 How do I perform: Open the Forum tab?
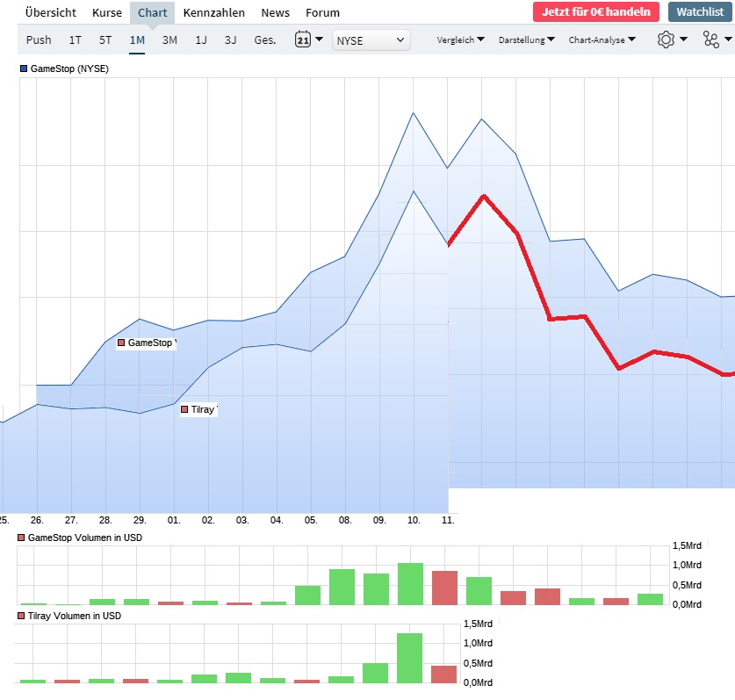point(322,12)
